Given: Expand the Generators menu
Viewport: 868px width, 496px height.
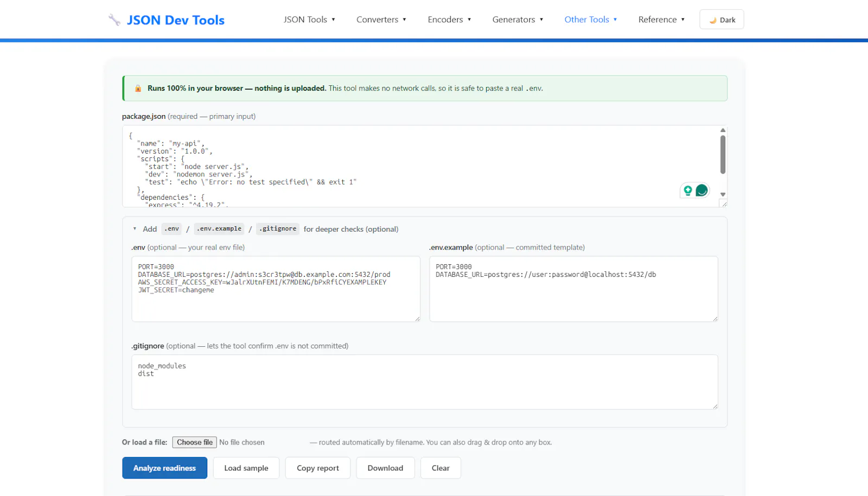Looking at the screenshot, I should (518, 20).
